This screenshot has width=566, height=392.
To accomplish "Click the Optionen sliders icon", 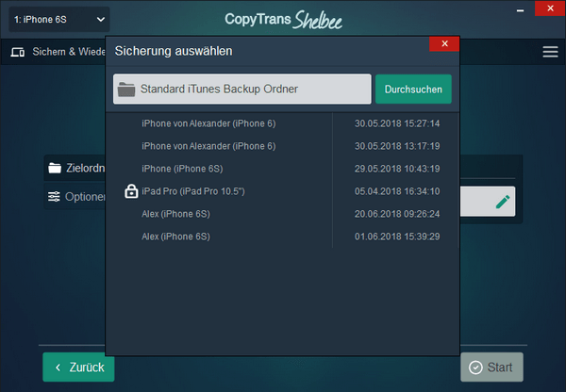I will pyautogui.click(x=54, y=197).
